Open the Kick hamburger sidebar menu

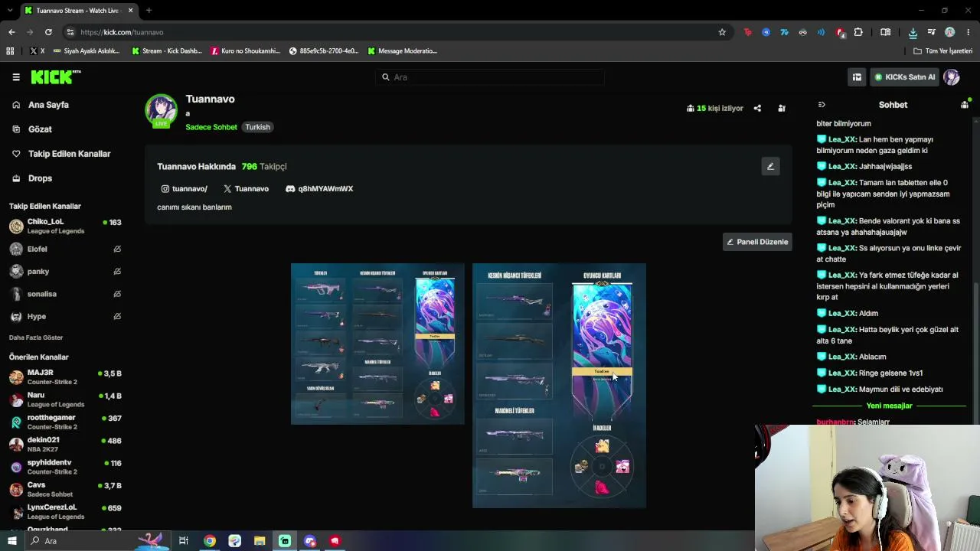click(16, 77)
